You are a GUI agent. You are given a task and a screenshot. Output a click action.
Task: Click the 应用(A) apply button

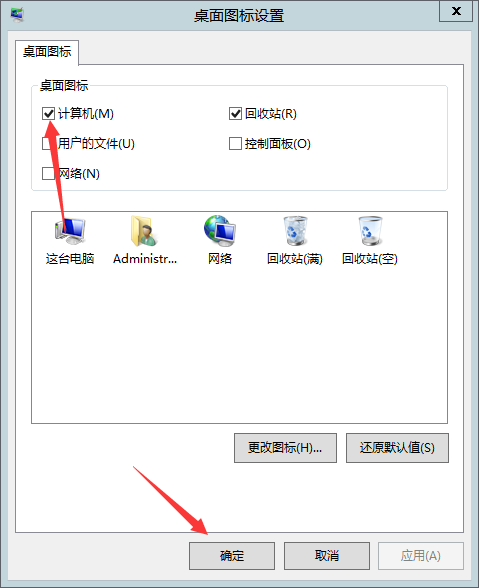pos(421,555)
